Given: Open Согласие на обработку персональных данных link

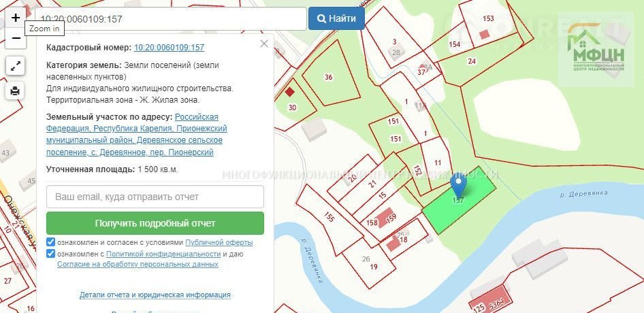Looking at the screenshot, I should (x=138, y=264).
